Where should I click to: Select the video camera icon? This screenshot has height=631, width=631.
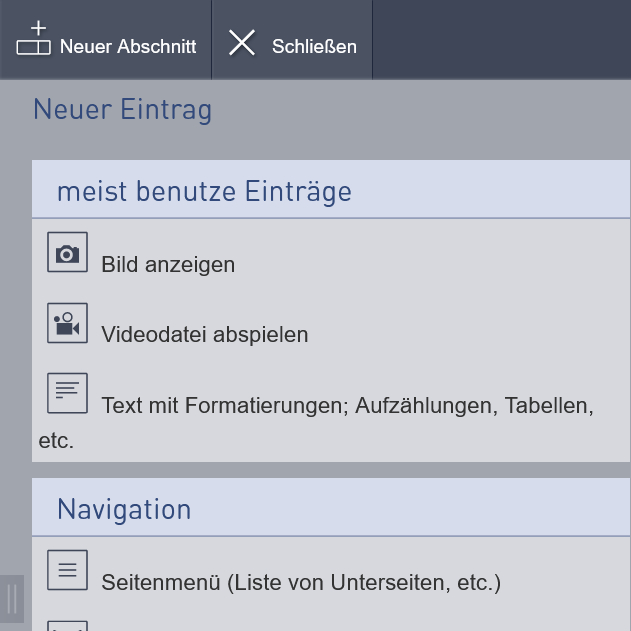point(67,323)
